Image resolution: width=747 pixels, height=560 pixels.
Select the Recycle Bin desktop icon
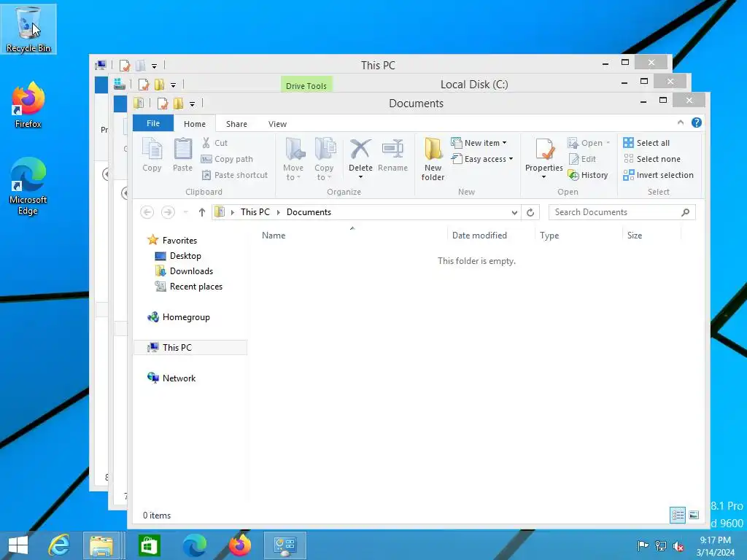click(28, 29)
